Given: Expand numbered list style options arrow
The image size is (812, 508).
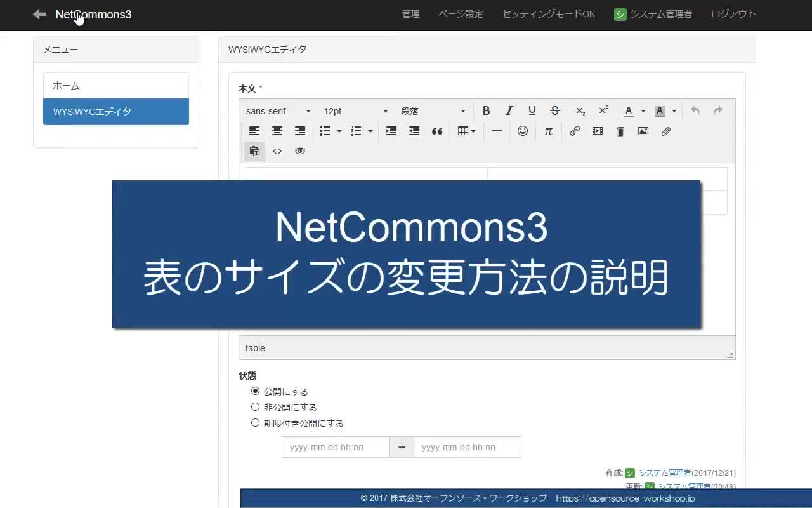Looking at the screenshot, I should coord(370,131).
